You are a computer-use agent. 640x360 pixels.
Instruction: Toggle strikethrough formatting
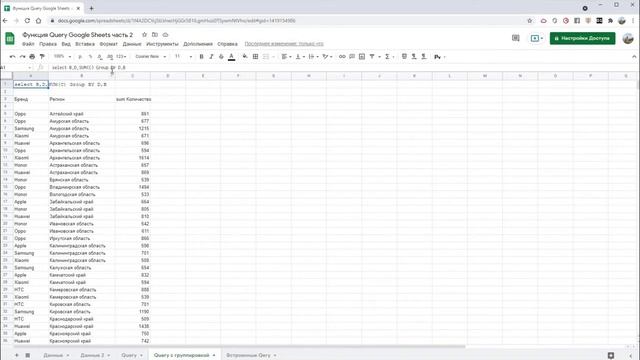click(221, 57)
